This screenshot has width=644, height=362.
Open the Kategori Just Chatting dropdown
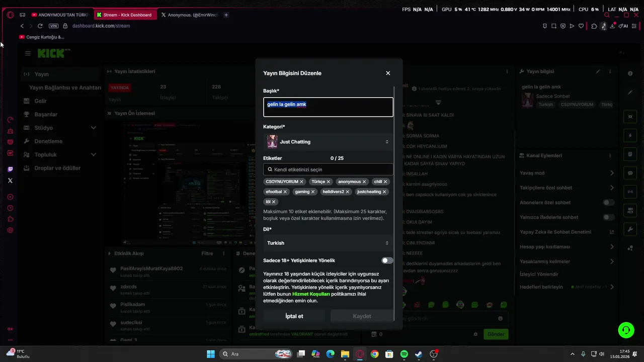tap(328, 142)
